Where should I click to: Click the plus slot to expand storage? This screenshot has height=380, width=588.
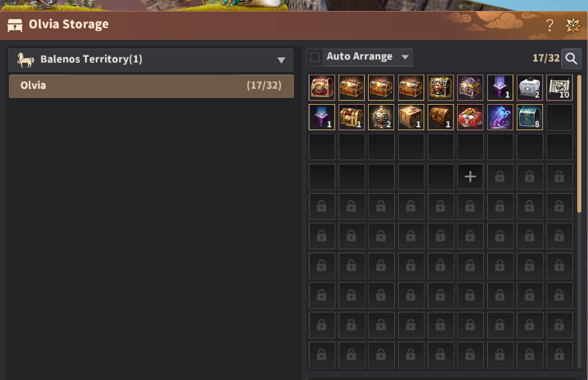coord(470,177)
